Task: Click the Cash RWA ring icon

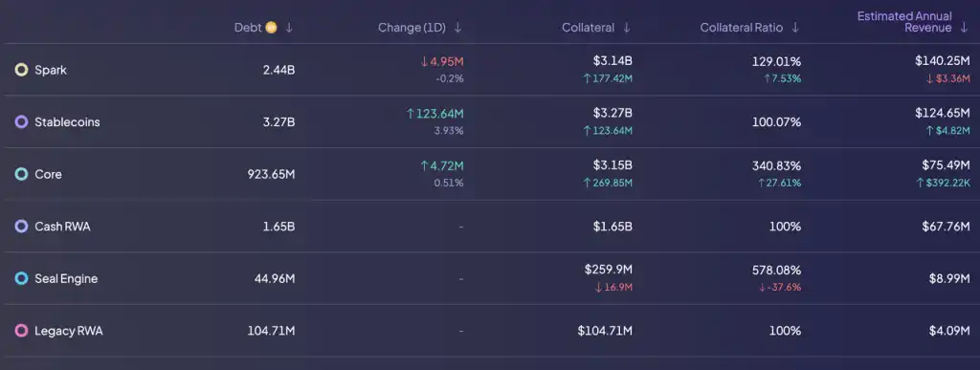Action: coord(21,227)
